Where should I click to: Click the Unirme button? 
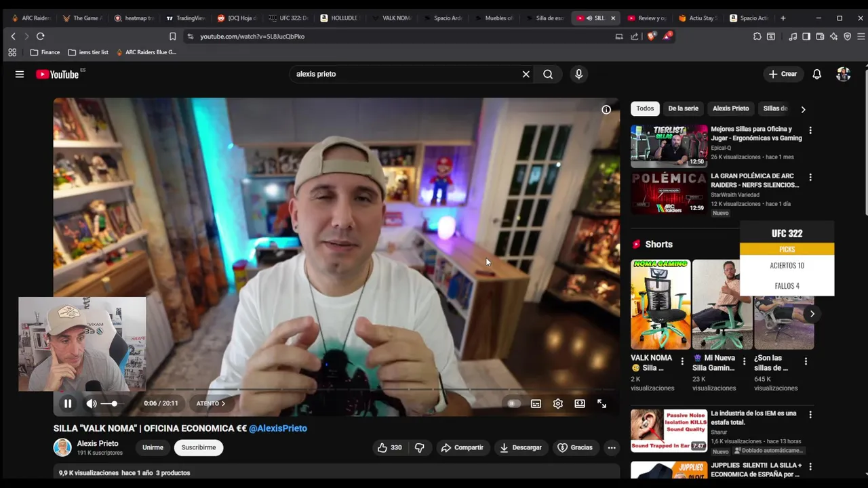153,447
